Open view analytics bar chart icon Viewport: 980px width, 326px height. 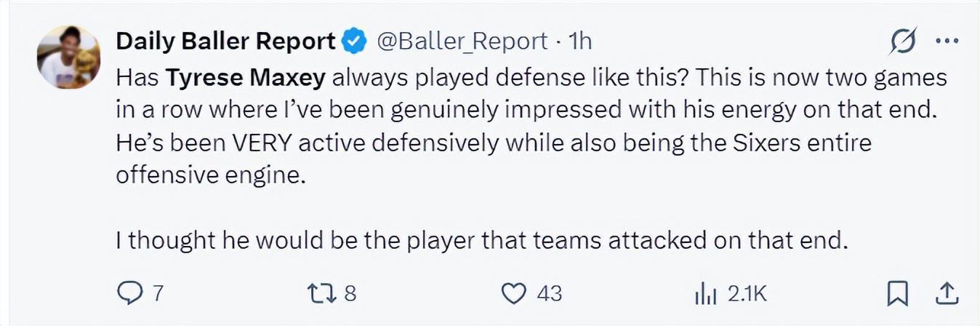click(x=706, y=294)
